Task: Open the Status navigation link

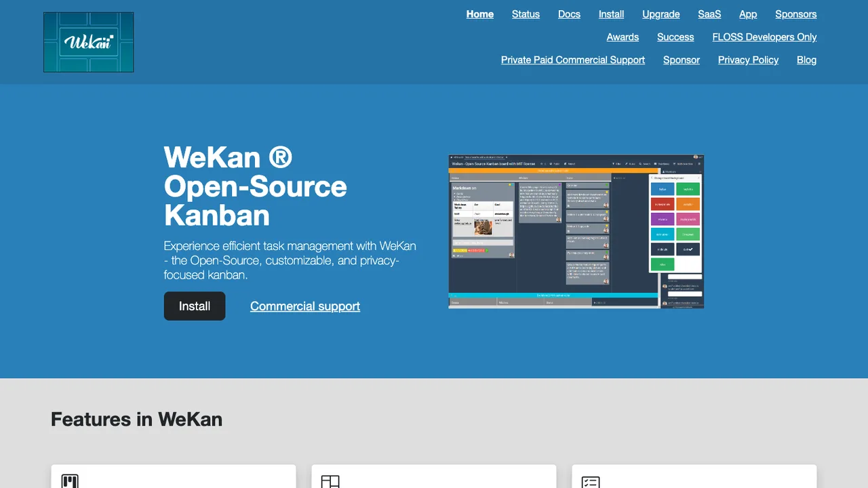Action: [x=526, y=14]
